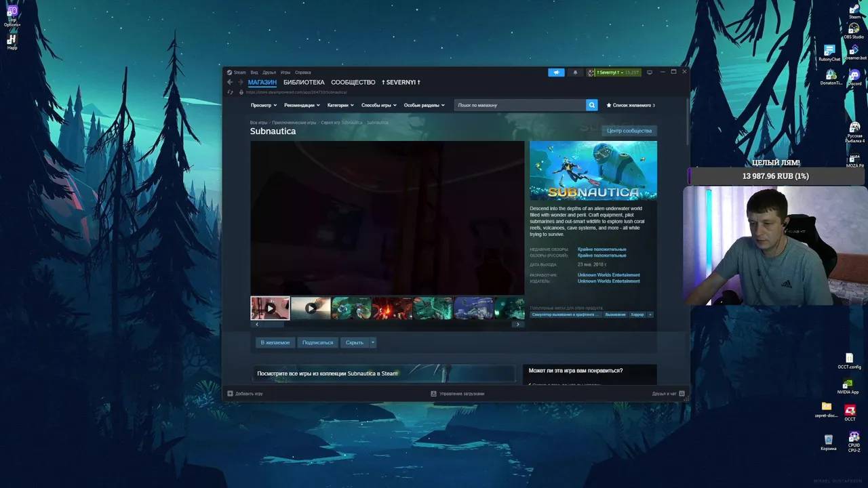Open the Корзина recycle bin

(828, 443)
